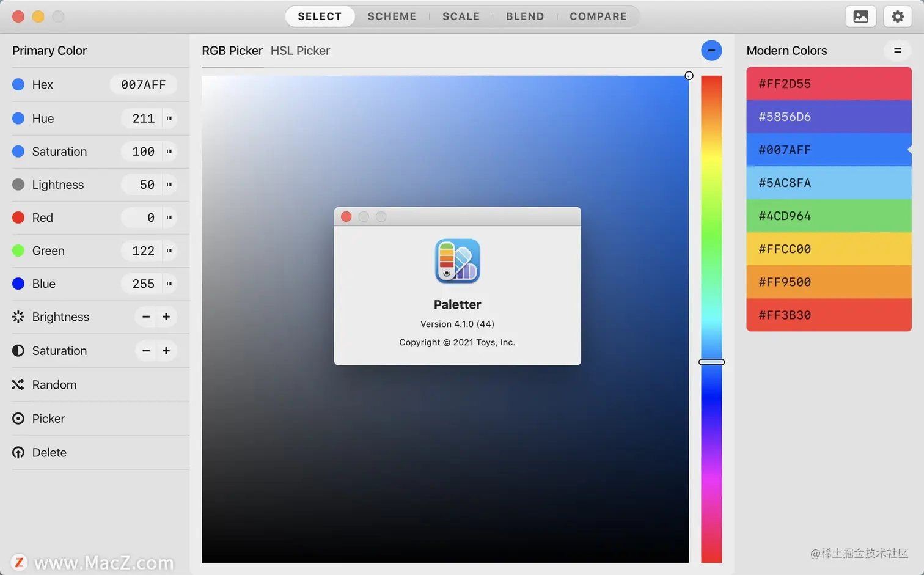Open the Modern Colors list menu icon
The image size is (924, 575).
coord(898,51)
